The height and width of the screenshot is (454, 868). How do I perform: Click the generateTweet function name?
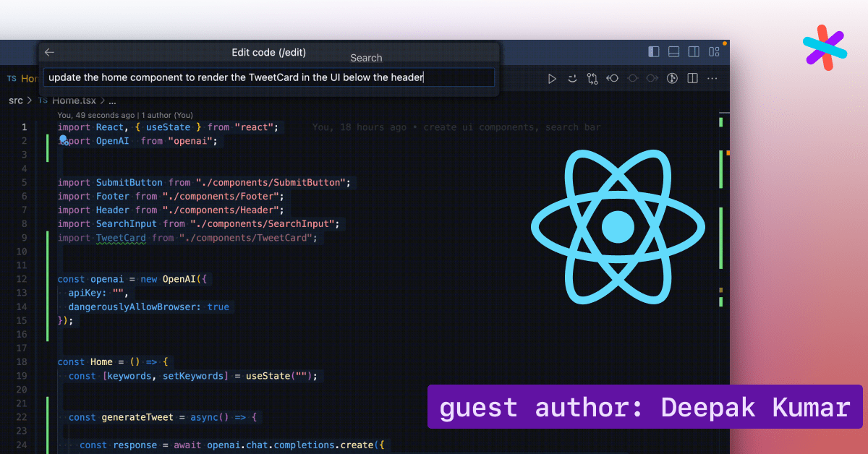click(x=137, y=417)
